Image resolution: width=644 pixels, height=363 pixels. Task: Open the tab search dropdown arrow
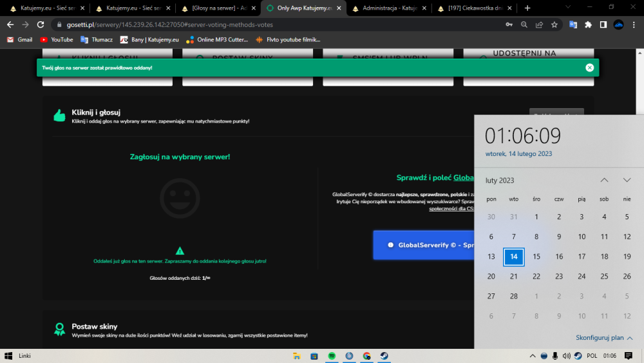pyautogui.click(x=568, y=7)
